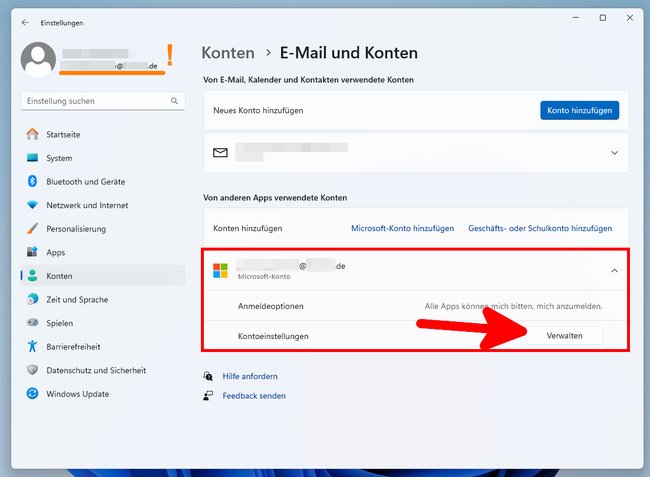Click the Netzwerk wifi icon
Viewport: 650px width, 477px height.
click(32, 205)
